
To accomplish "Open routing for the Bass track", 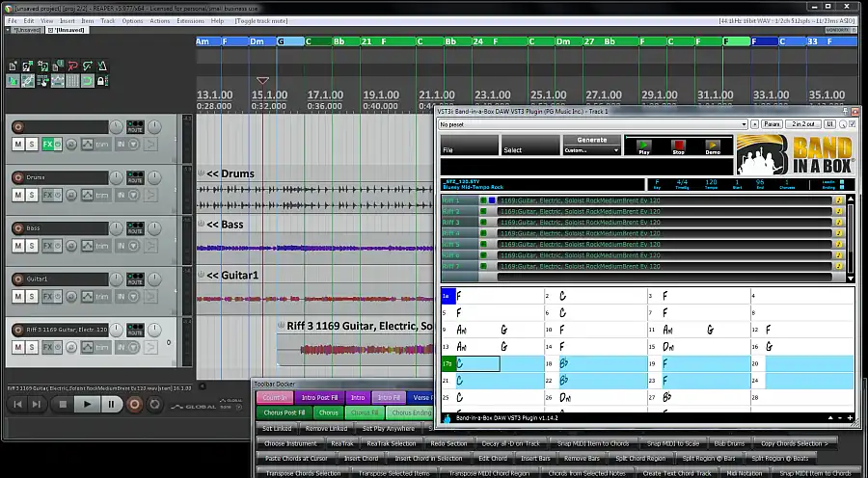I will (135, 228).
